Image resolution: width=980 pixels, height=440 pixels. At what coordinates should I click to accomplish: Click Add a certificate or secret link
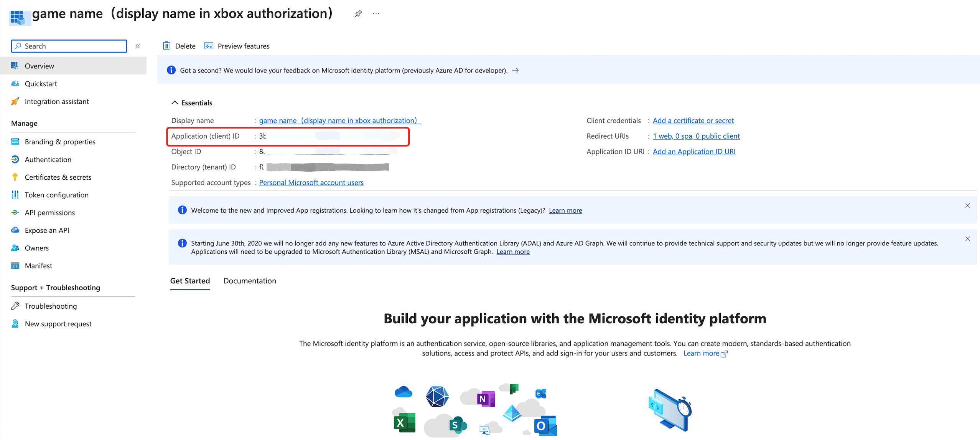(693, 121)
